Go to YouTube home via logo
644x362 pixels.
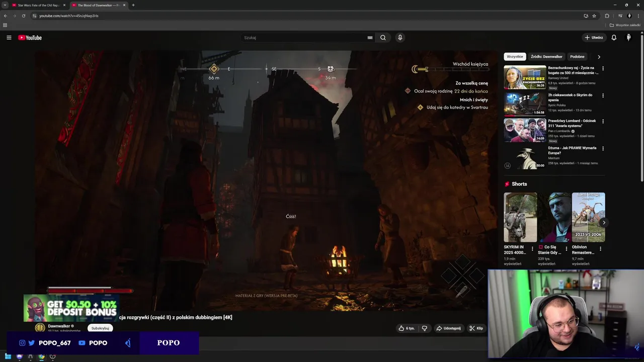click(30, 38)
